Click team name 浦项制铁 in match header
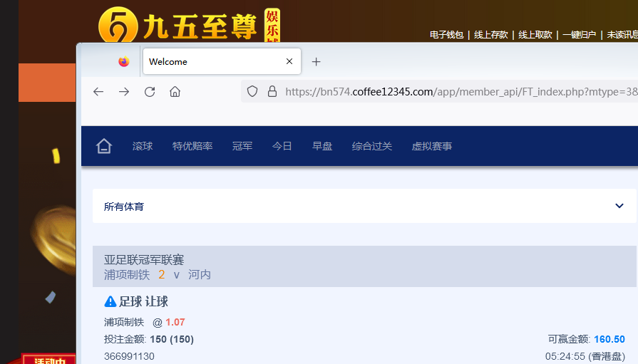The height and width of the screenshot is (364, 638). click(127, 275)
